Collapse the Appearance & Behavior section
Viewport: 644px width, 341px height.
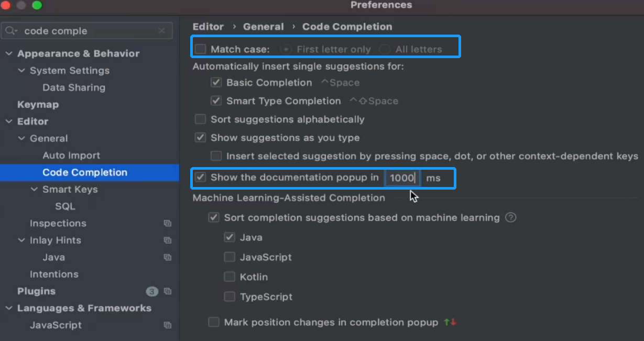(x=8, y=53)
